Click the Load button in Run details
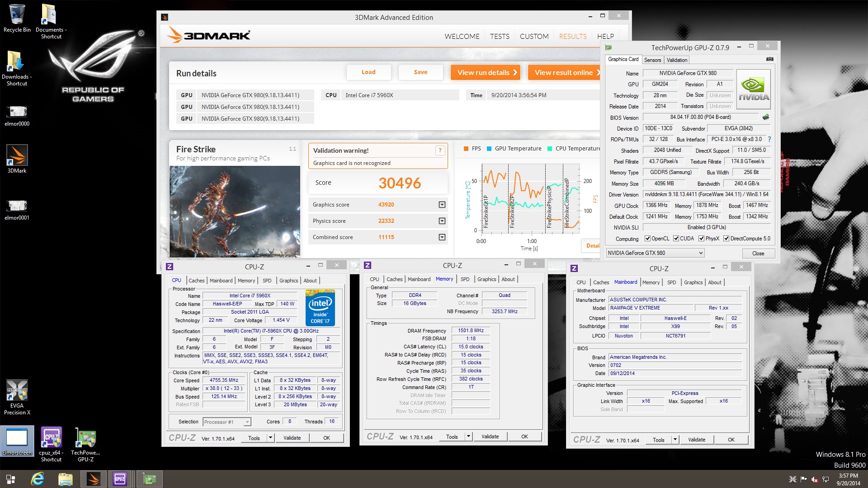 pyautogui.click(x=368, y=72)
